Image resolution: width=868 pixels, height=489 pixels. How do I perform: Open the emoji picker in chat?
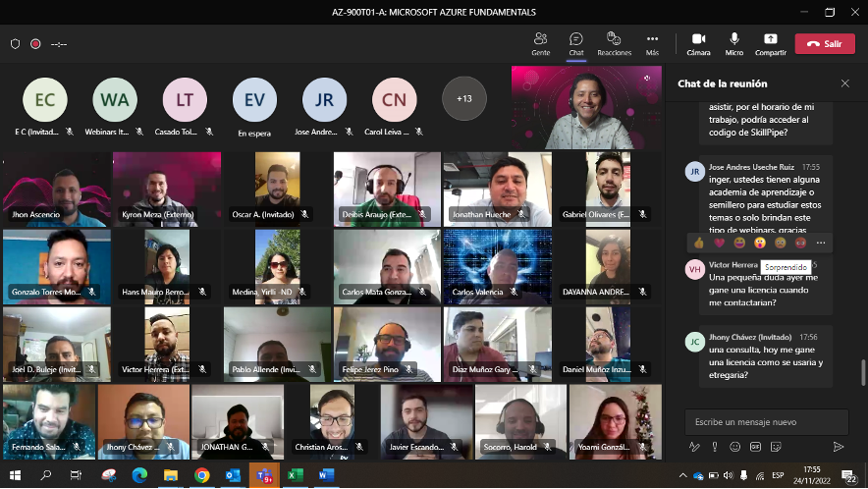[734, 447]
